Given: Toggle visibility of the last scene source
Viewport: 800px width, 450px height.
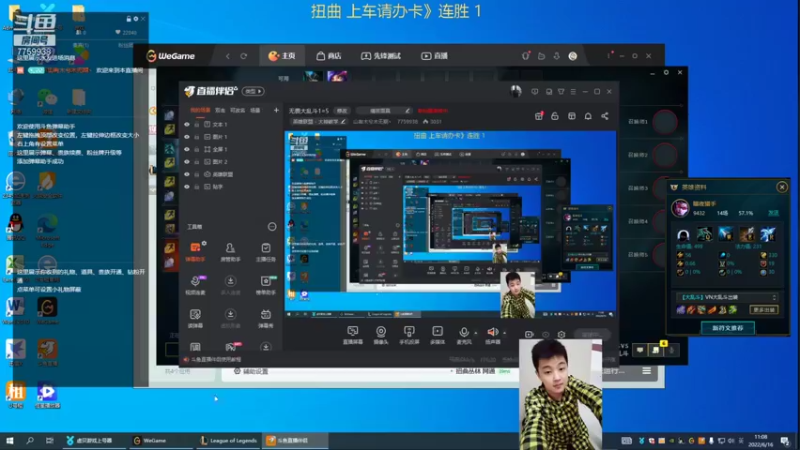Looking at the screenshot, I should click(187, 187).
